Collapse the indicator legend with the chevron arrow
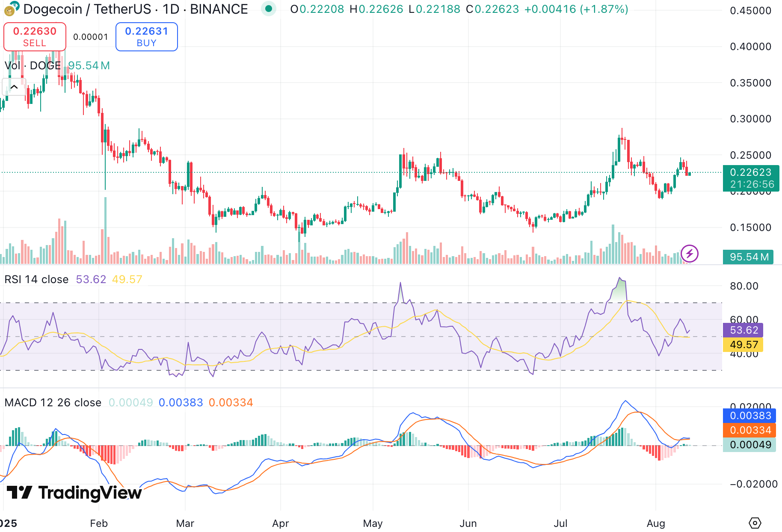This screenshot has height=532, width=782. [x=14, y=87]
